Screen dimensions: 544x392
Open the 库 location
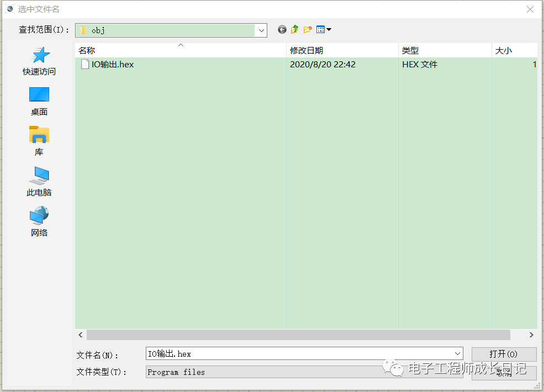(x=39, y=141)
